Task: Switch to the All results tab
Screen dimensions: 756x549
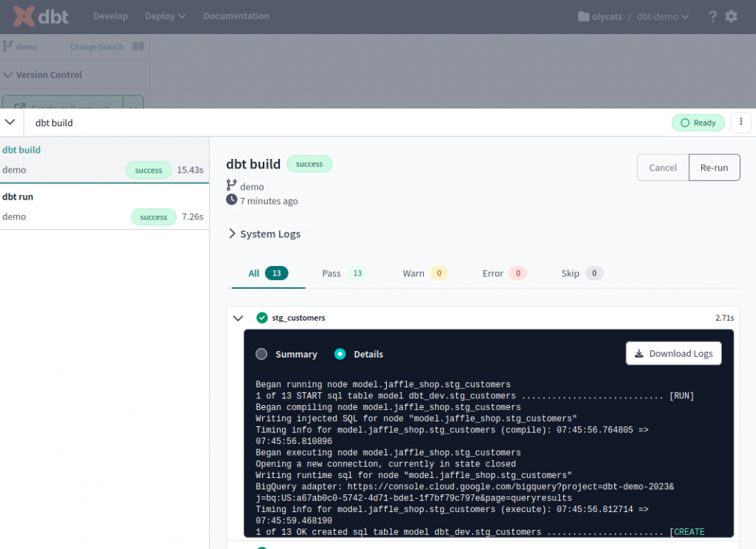Action: (x=268, y=273)
